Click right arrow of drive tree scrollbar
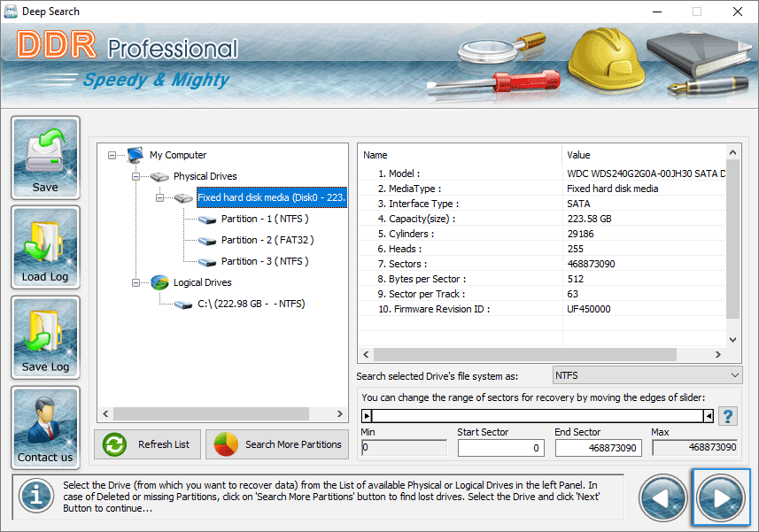This screenshot has height=532, width=759. [x=340, y=414]
